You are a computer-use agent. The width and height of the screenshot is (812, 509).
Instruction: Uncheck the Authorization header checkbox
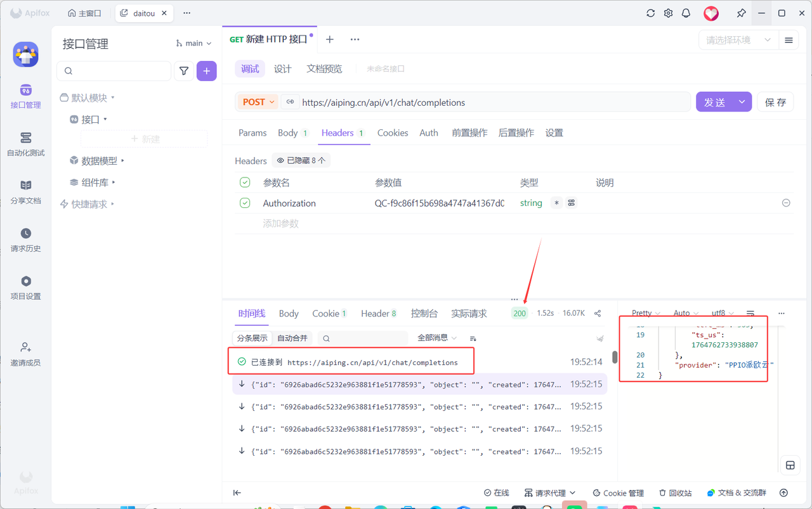pyautogui.click(x=245, y=203)
